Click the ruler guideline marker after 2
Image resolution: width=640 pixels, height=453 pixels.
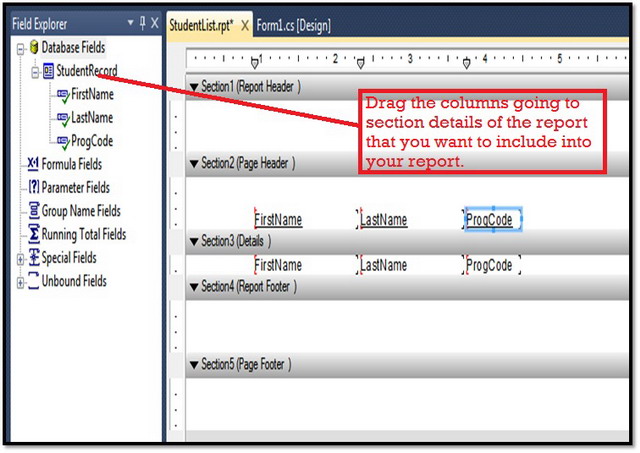[360, 63]
